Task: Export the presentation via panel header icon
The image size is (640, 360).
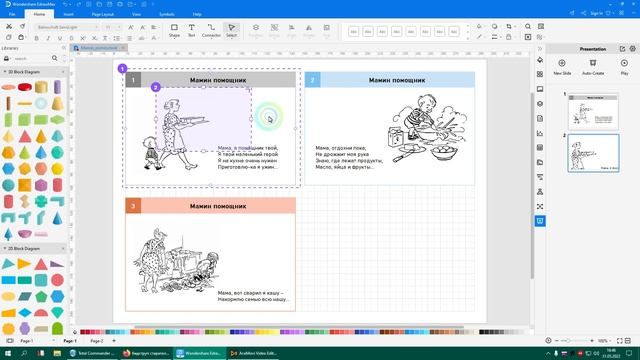Action: 622,49
